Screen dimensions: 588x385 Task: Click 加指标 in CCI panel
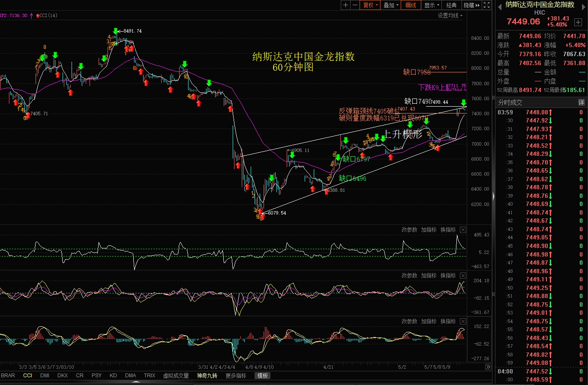[429, 230]
